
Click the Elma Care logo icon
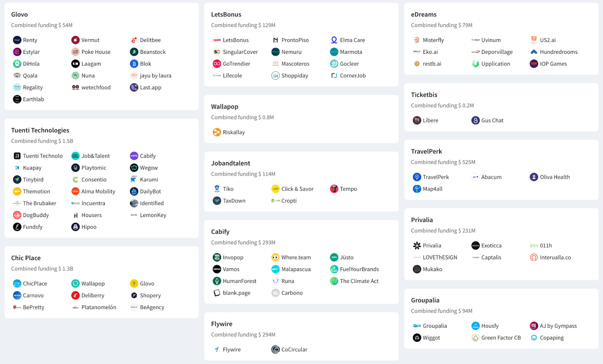[x=334, y=40]
